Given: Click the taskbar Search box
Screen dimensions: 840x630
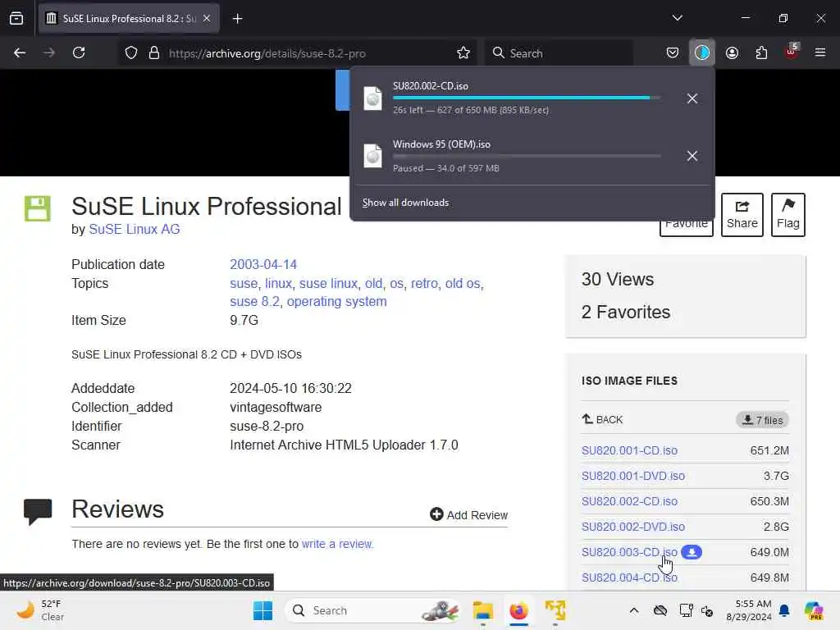Looking at the screenshot, I should [x=373, y=610].
